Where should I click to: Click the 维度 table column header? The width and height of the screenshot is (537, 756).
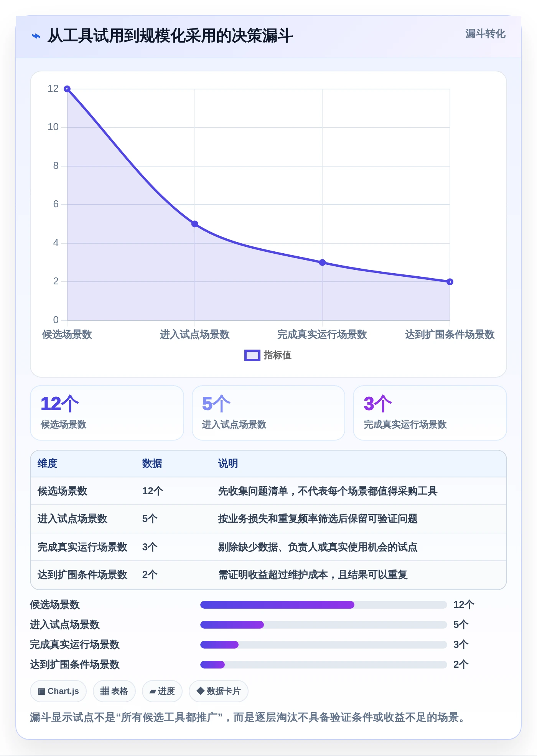[48, 464]
